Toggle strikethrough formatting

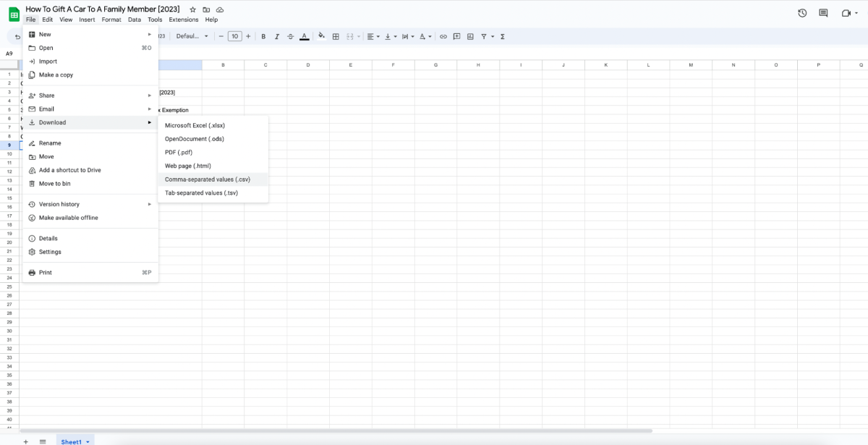coord(291,36)
